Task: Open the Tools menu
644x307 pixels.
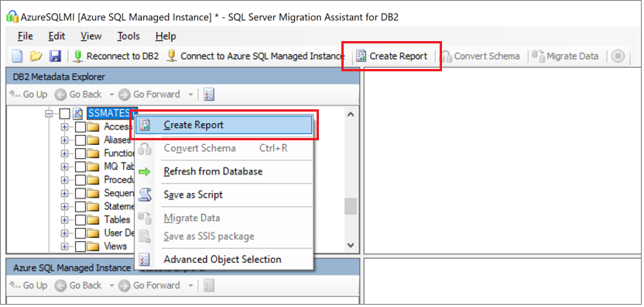Action: (128, 36)
